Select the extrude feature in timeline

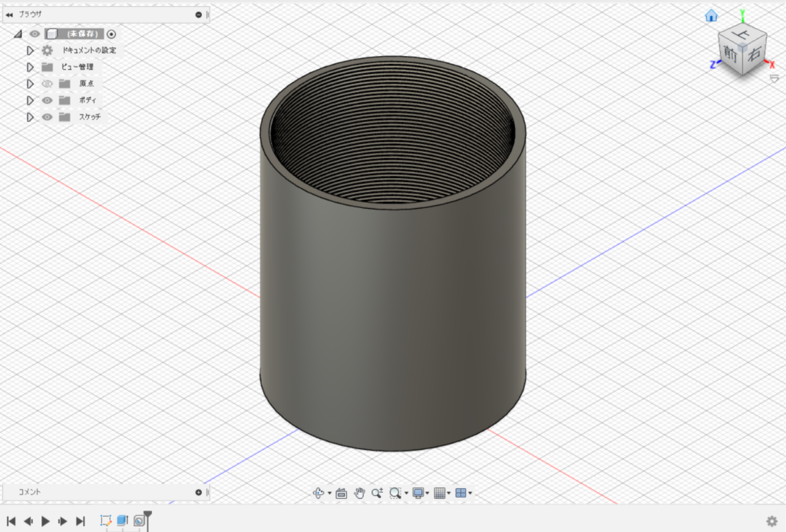pos(123,520)
